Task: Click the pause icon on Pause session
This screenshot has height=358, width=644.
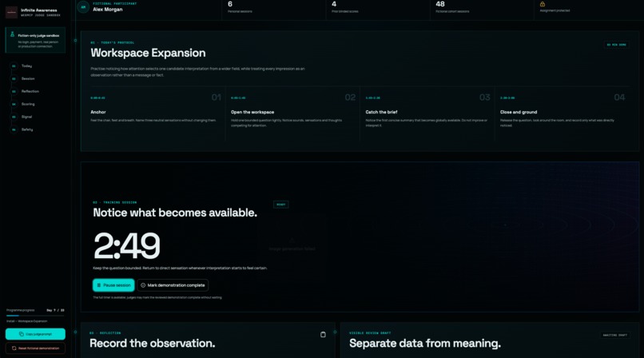Action: tap(98, 285)
